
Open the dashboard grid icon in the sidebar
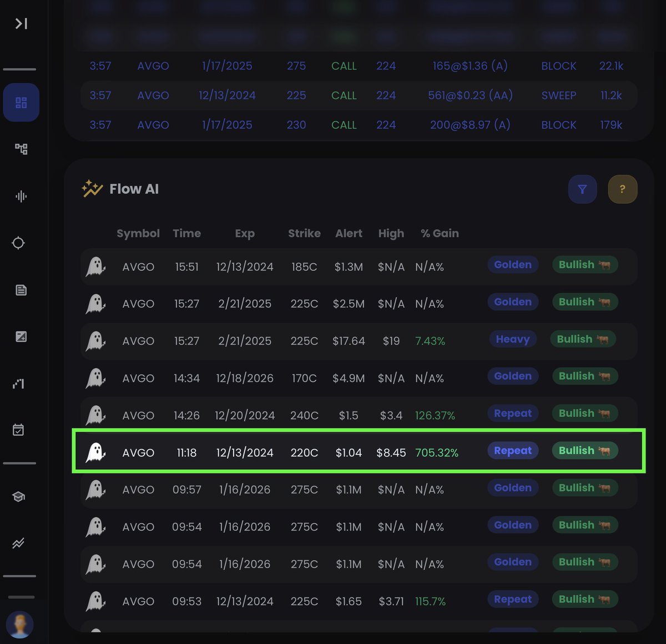[x=21, y=103]
